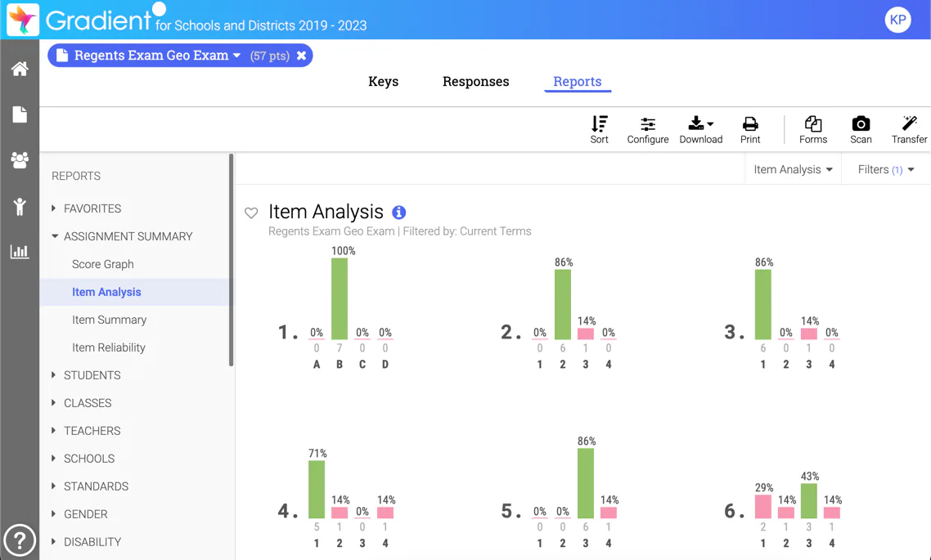Open the document icon in left sidebar
Viewport: 931px width, 560px height.
tap(20, 114)
